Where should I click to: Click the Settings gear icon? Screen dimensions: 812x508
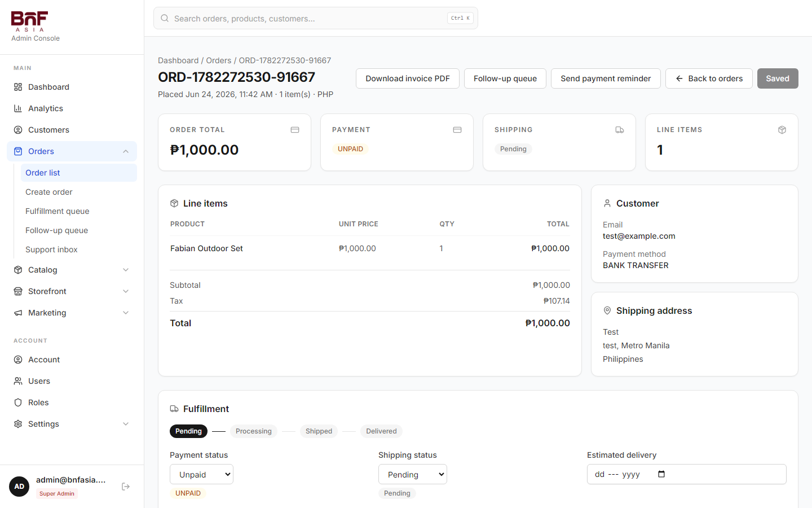18,424
